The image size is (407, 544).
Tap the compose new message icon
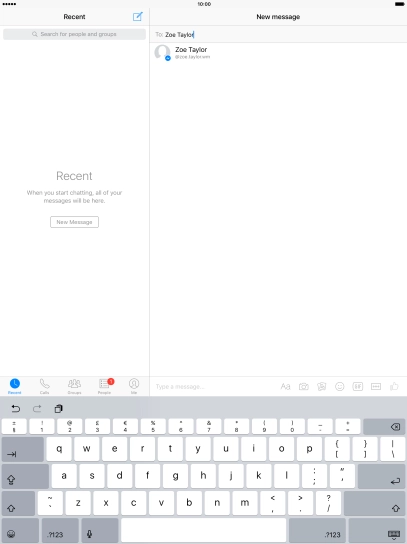click(x=138, y=16)
